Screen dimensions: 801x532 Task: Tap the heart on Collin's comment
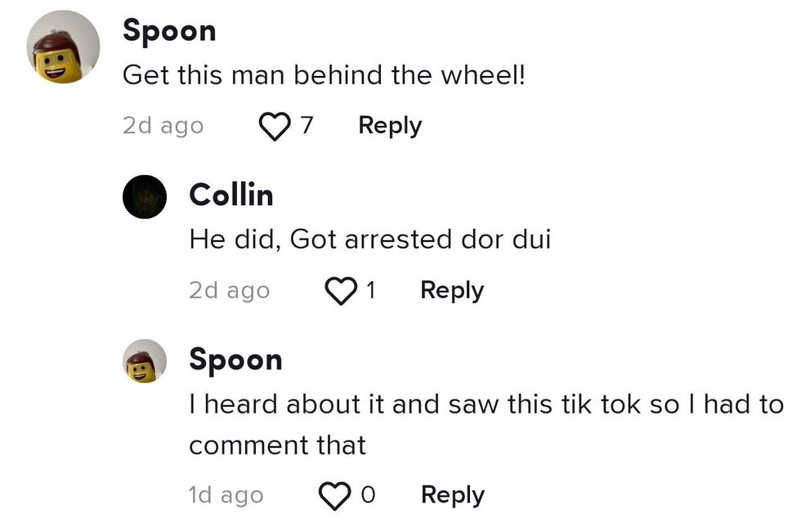click(x=341, y=291)
